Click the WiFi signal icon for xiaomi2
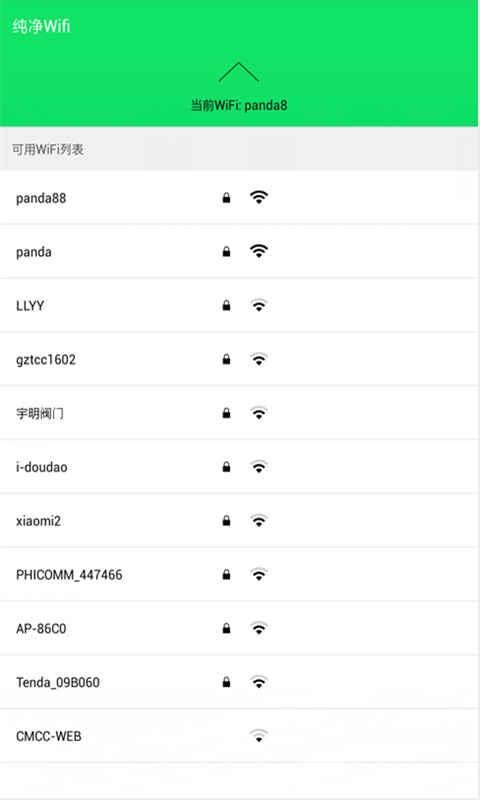This screenshot has height=800, width=480. point(259,520)
